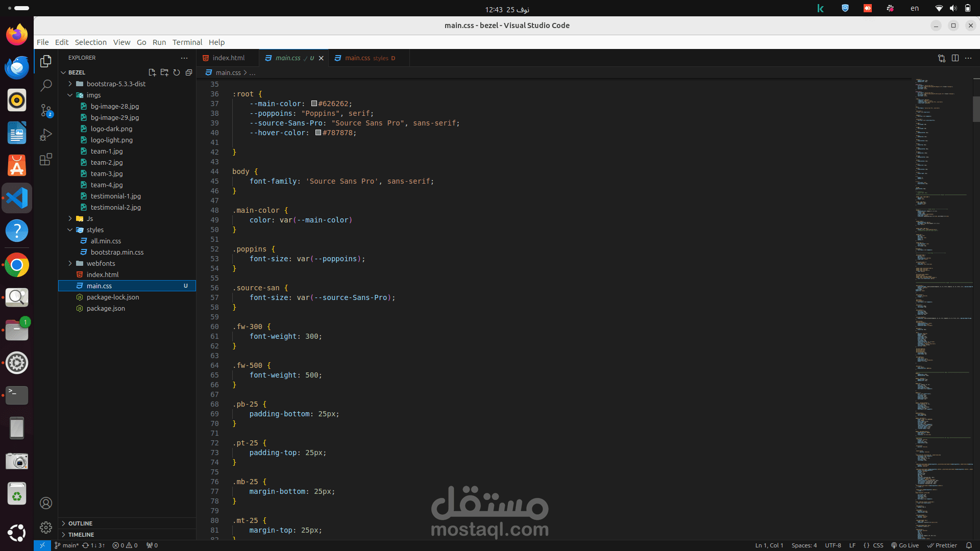980x551 pixels.
Task: Click New File icon in explorer header
Action: click(x=152, y=72)
